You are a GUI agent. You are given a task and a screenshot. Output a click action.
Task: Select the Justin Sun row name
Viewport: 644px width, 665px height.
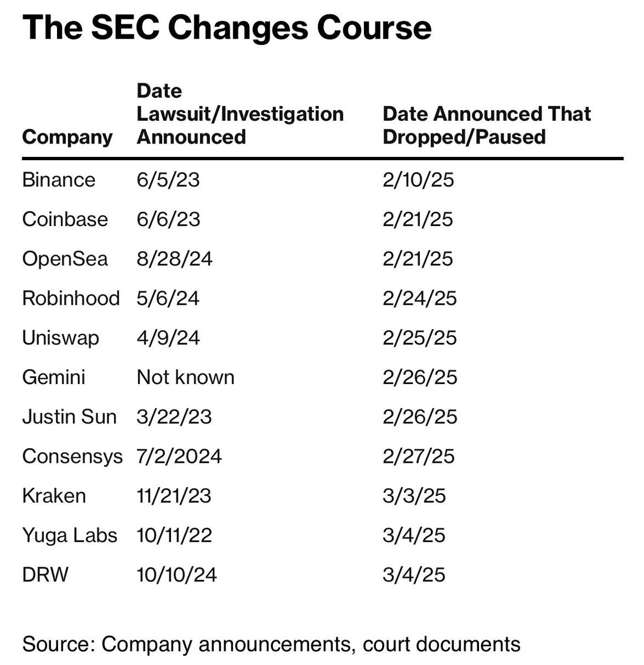coord(69,417)
